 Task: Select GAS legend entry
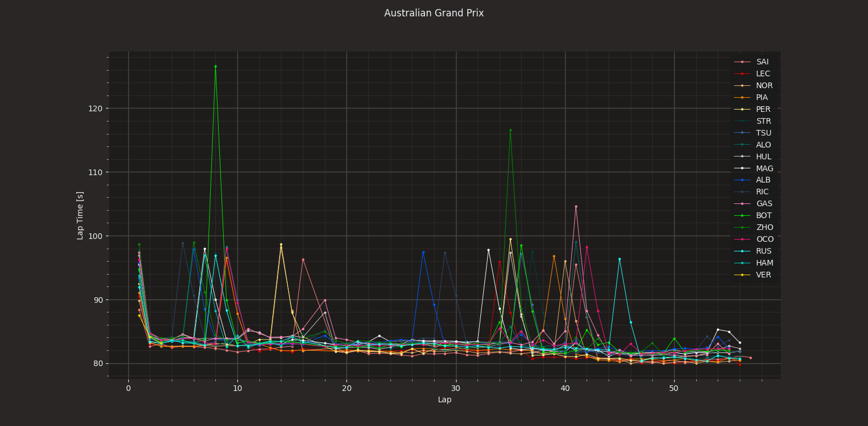click(753, 204)
